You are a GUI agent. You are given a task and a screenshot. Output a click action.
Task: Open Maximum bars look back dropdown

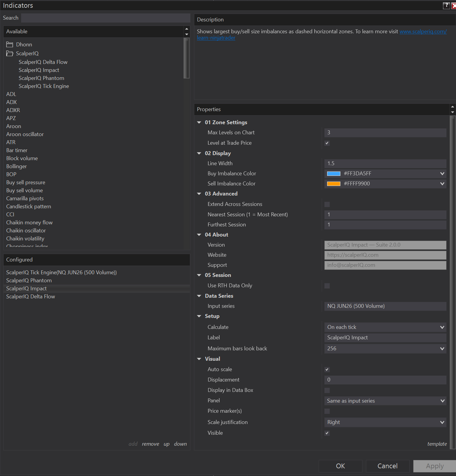(385, 349)
